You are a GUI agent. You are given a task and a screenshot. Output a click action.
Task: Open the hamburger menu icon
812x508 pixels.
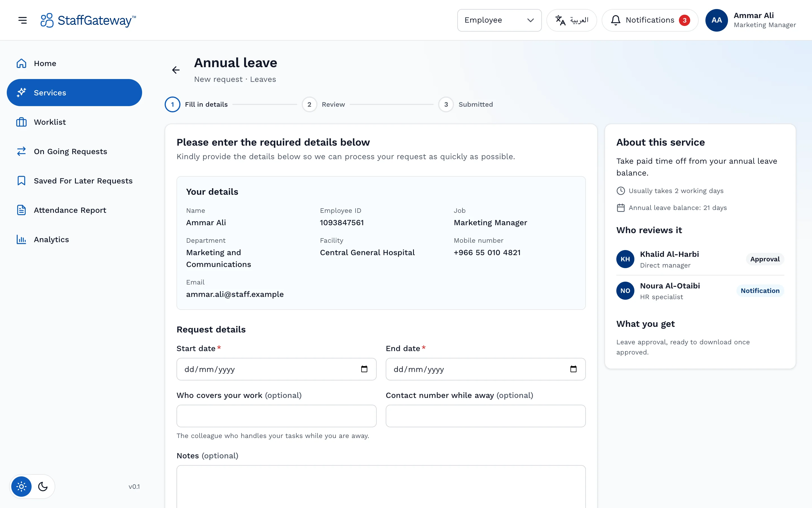[x=23, y=20]
